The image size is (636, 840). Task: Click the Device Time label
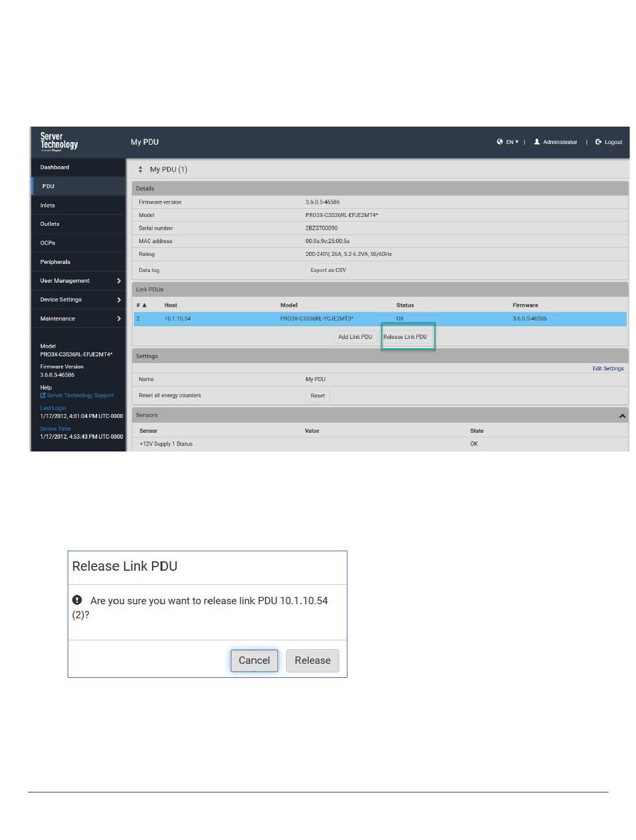(55, 429)
